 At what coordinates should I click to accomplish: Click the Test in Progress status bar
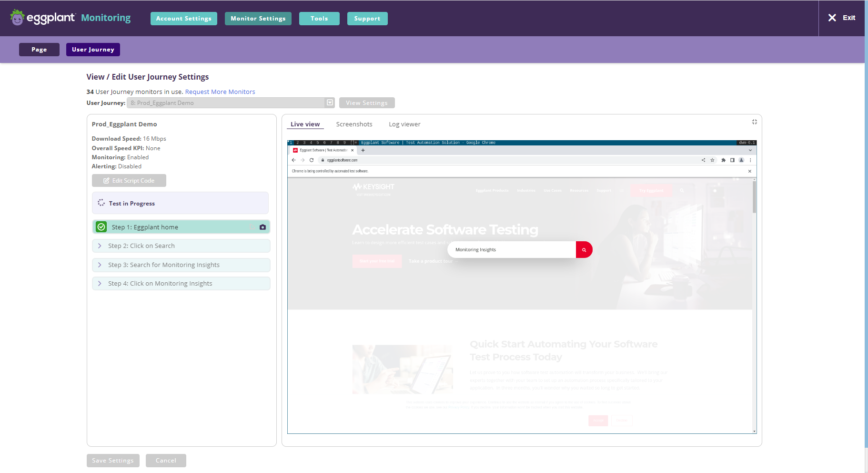click(x=180, y=203)
